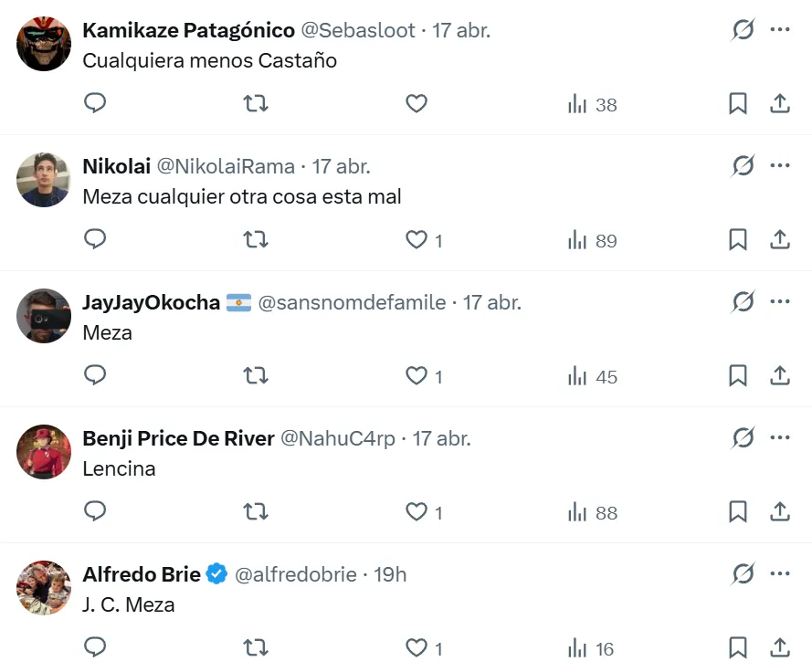
Task: Repost Kamikaze Patagónico's Castaño tweet
Action: coord(256,104)
